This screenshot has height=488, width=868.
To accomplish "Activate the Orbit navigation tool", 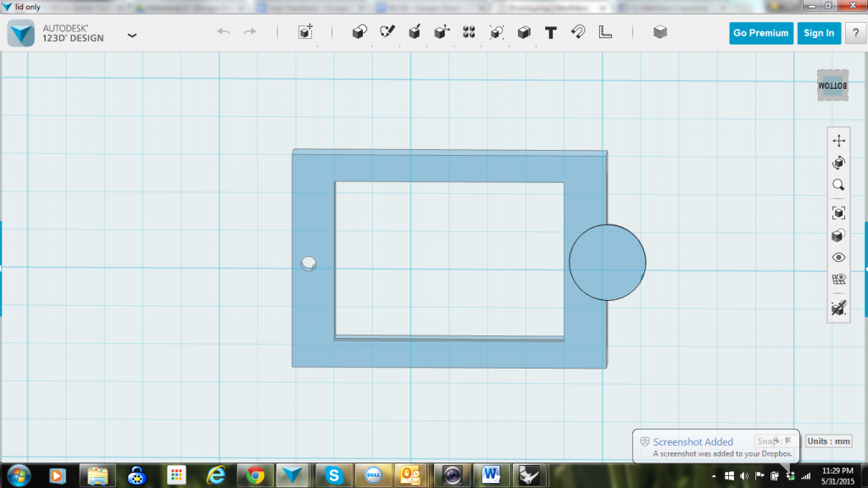I will click(838, 163).
